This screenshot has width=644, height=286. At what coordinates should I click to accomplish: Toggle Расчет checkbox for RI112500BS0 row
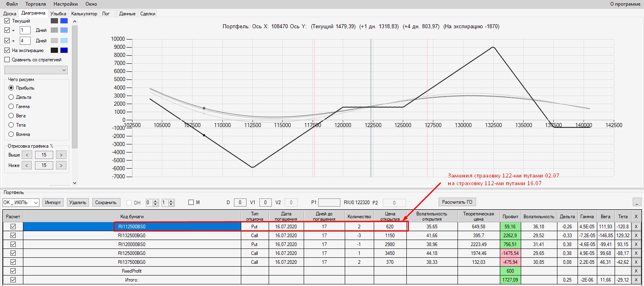pyautogui.click(x=13, y=227)
